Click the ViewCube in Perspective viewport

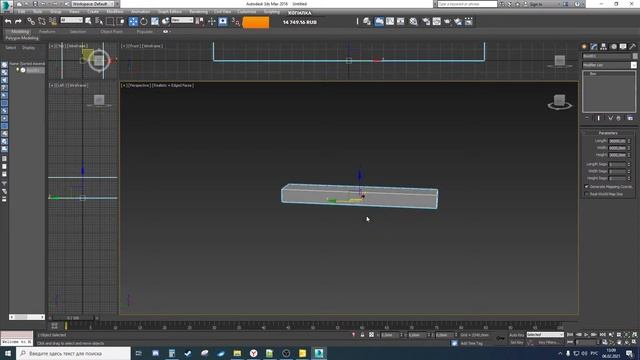tap(560, 101)
